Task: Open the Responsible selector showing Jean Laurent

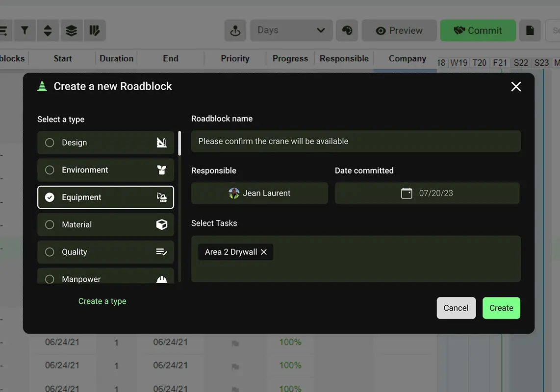Action: [x=259, y=193]
